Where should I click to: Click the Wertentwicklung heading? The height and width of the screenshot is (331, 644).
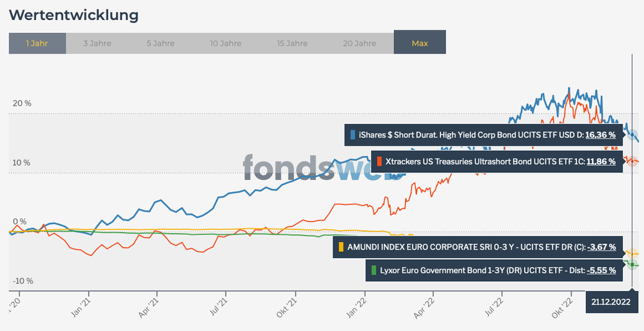pos(74,15)
